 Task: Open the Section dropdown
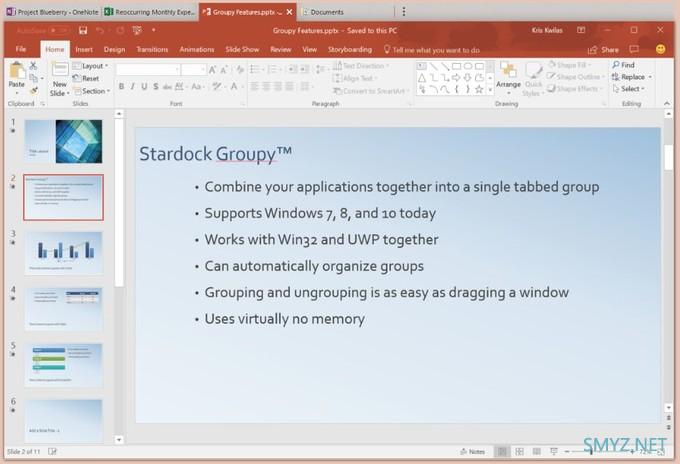(92, 91)
